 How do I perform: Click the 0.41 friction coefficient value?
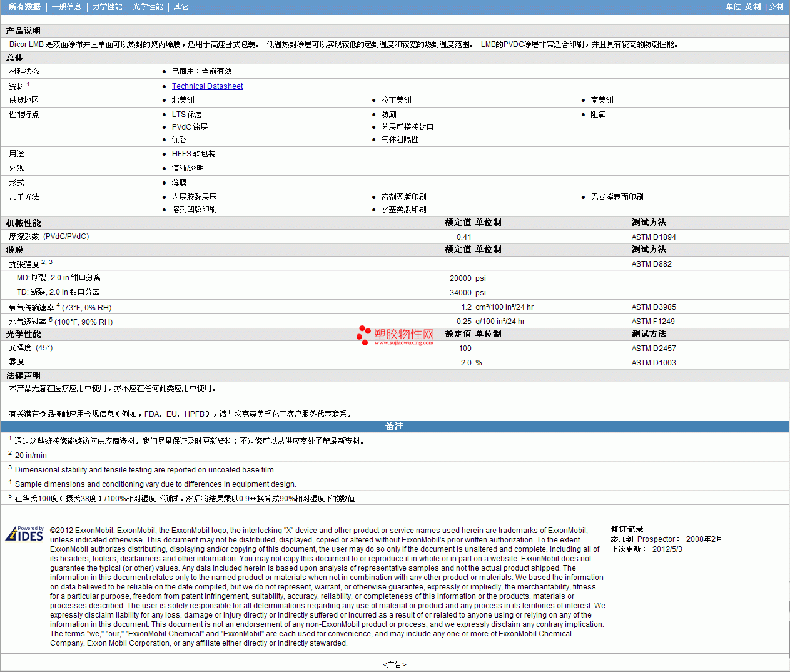coord(463,237)
